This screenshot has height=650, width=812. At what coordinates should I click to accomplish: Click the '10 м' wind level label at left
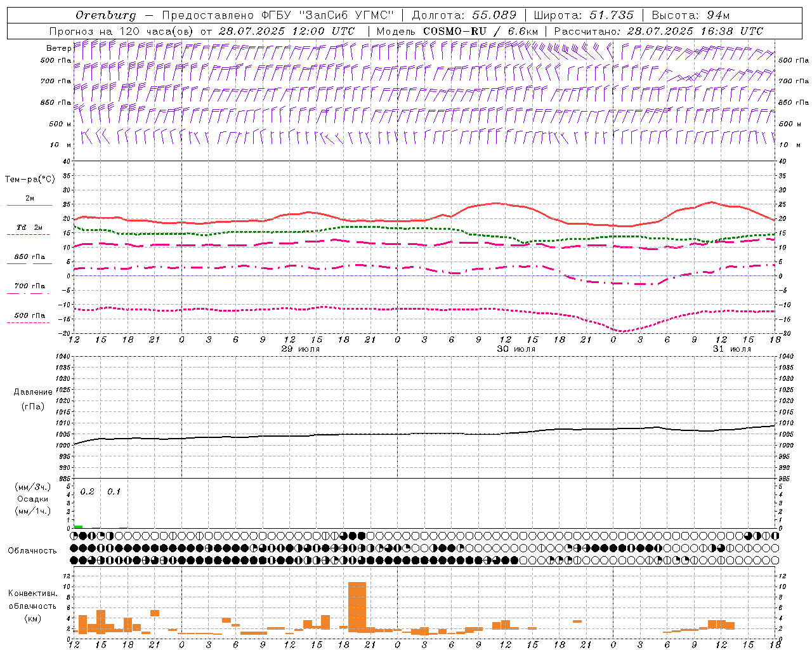pos(60,145)
